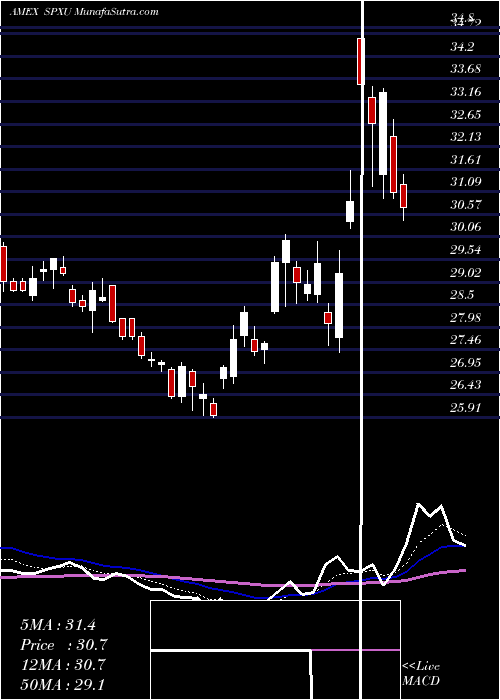Click the 50MA : 29.1 readout

(x=63, y=684)
